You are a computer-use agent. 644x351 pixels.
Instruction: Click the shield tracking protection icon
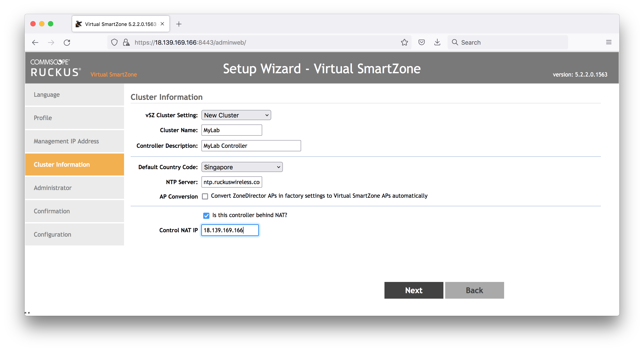pyautogui.click(x=114, y=42)
